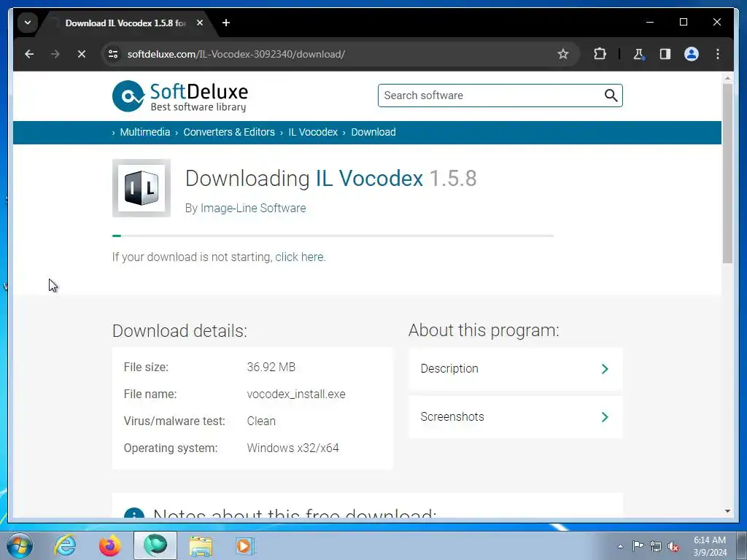Click the 'click here' download link
This screenshot has height=560, width=747.
coord(300,257)
